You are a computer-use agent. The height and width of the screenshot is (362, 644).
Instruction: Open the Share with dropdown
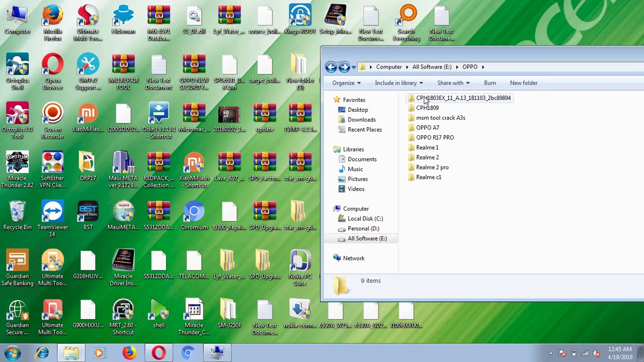pyautogui.click(x=453, y=83)
